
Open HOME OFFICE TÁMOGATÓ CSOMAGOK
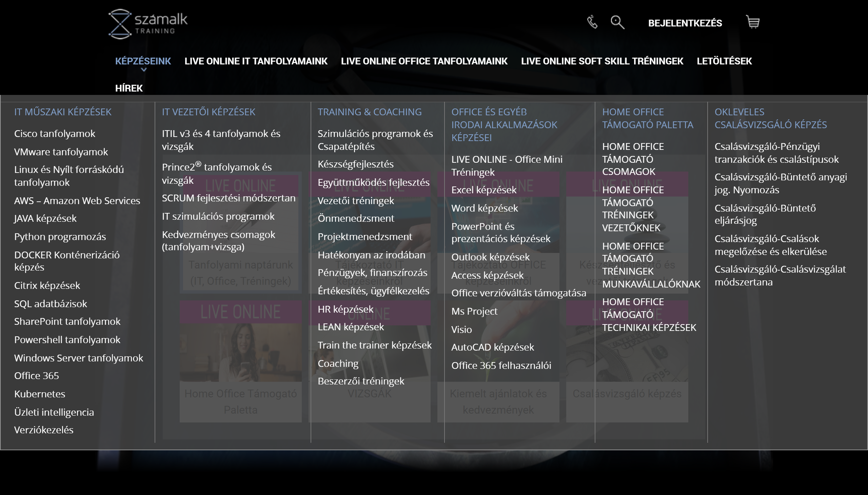point(633,159)
